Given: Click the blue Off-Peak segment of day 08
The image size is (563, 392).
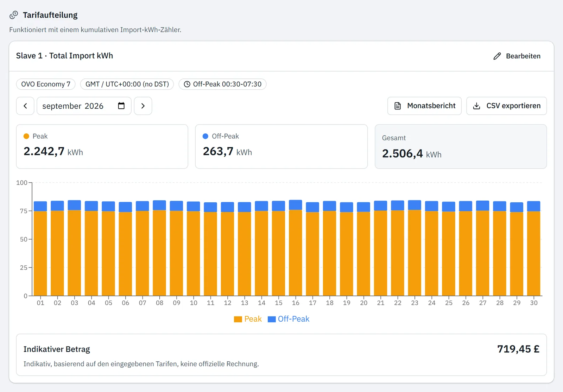Looking at the screenshot, I should (159, 205).
